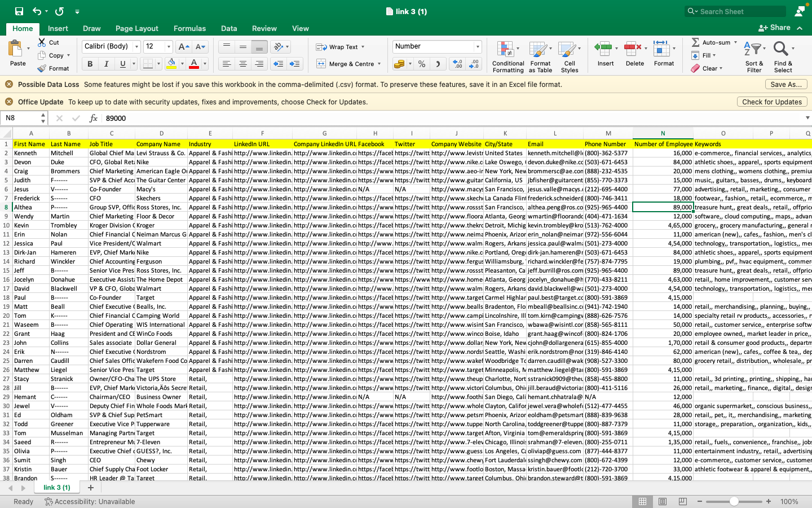The height and width of the screenshot is (508, 812).
Task: Click the Format as Table icon
Action: [539, 50]
